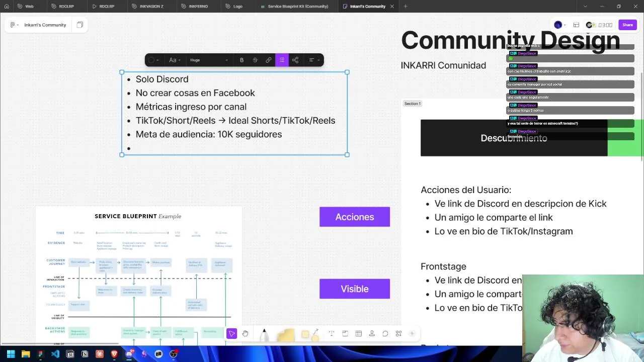
Task: Click 'Solo Discord' bullet text
Action: coord(162,79)
